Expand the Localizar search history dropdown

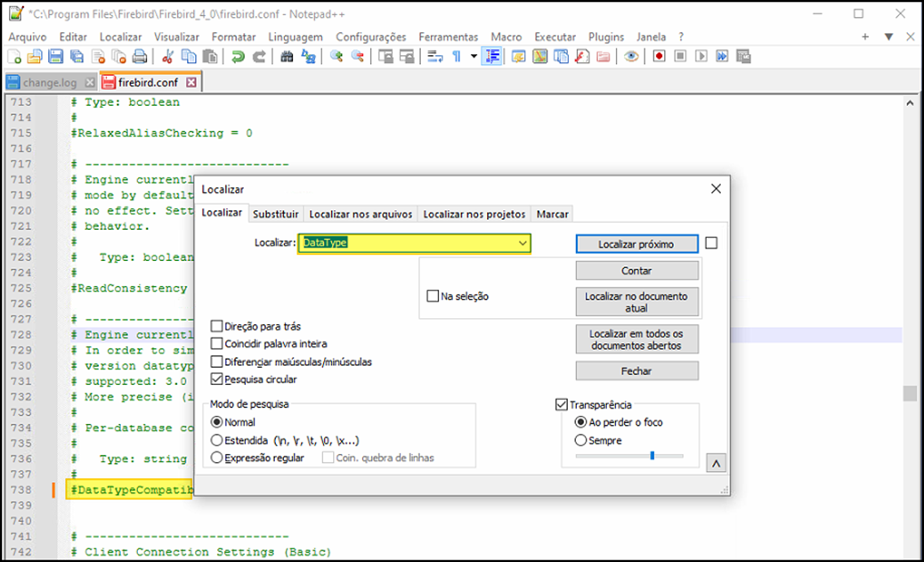(x=523, y=243)
